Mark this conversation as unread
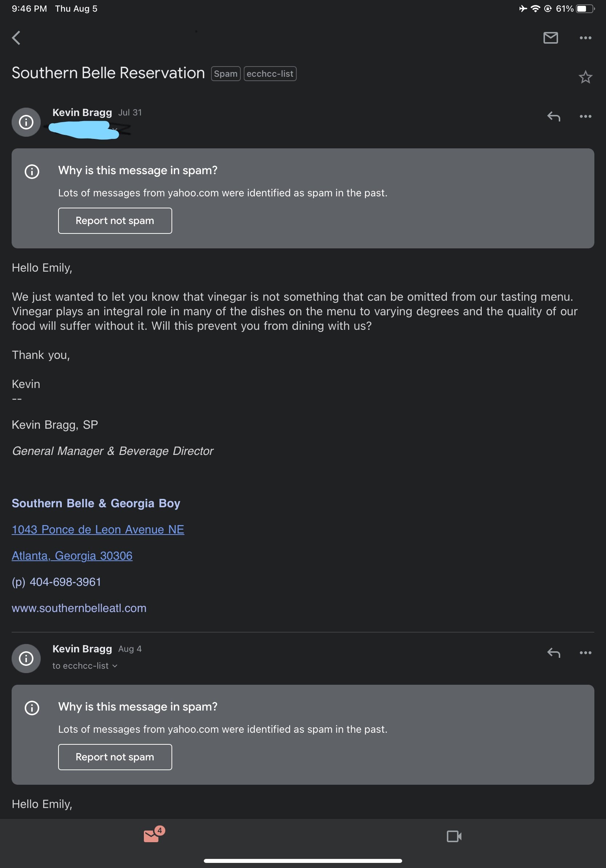The height and width of the screenshot is (868, 606). pyautogui.click(x=550, y=38)
